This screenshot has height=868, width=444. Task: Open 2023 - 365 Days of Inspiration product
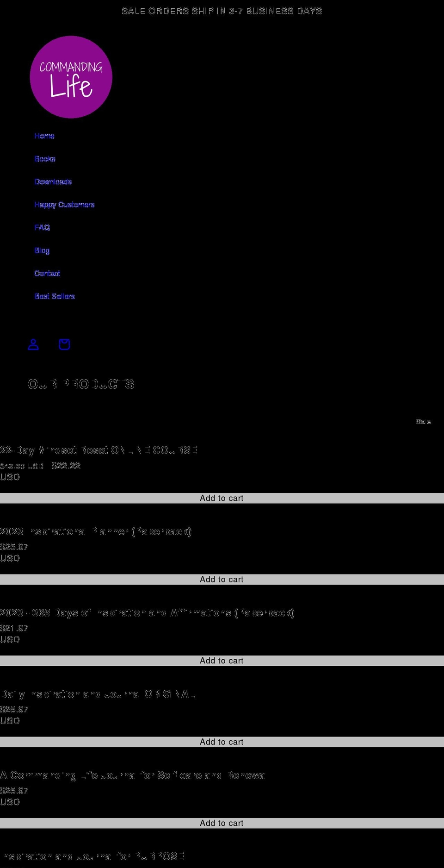[147, 613]
